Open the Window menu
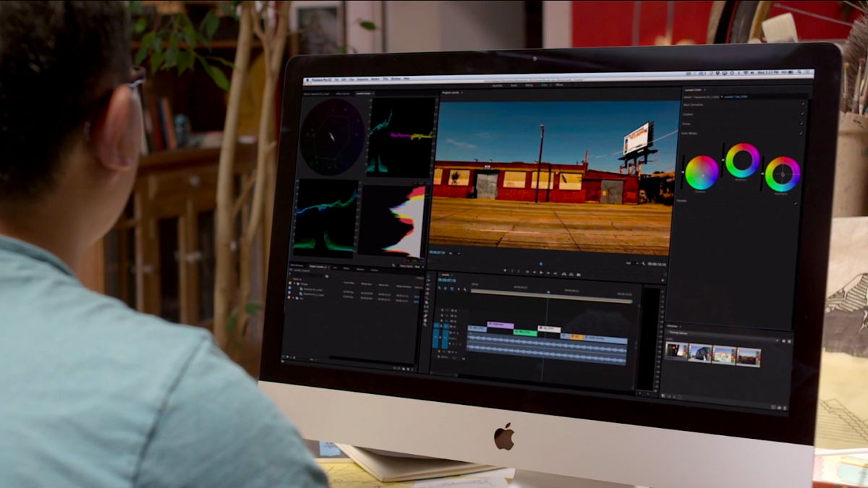868x488 pixels. pos(396,79)
